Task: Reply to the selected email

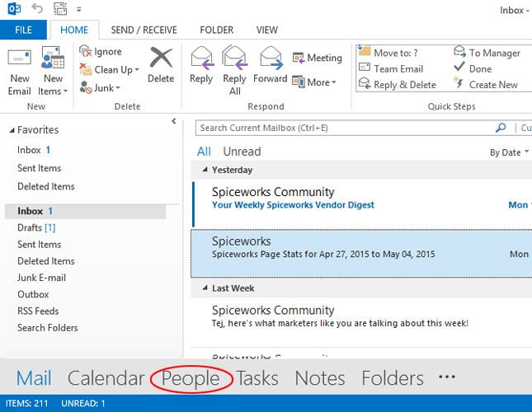Action: coord(201,65)
